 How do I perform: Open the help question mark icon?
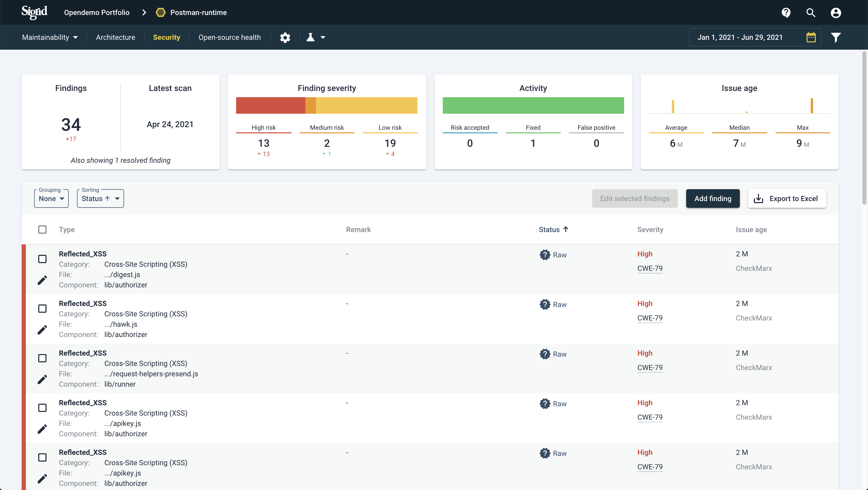tap(786, 12)
